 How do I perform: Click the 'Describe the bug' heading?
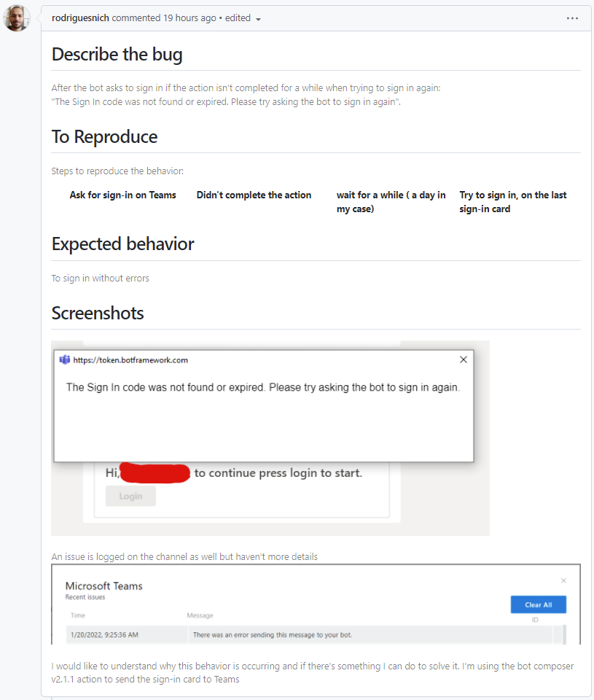point(117,55)
